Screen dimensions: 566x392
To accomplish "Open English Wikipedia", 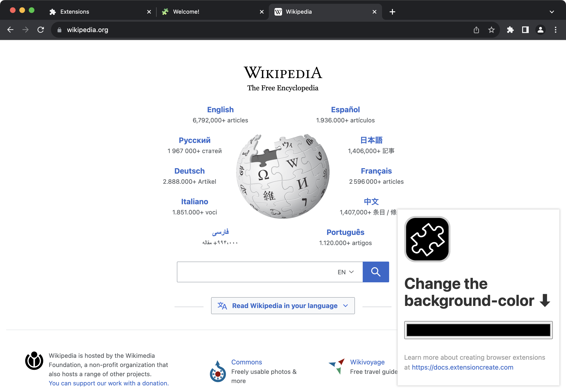I will [x=220, y=109].
